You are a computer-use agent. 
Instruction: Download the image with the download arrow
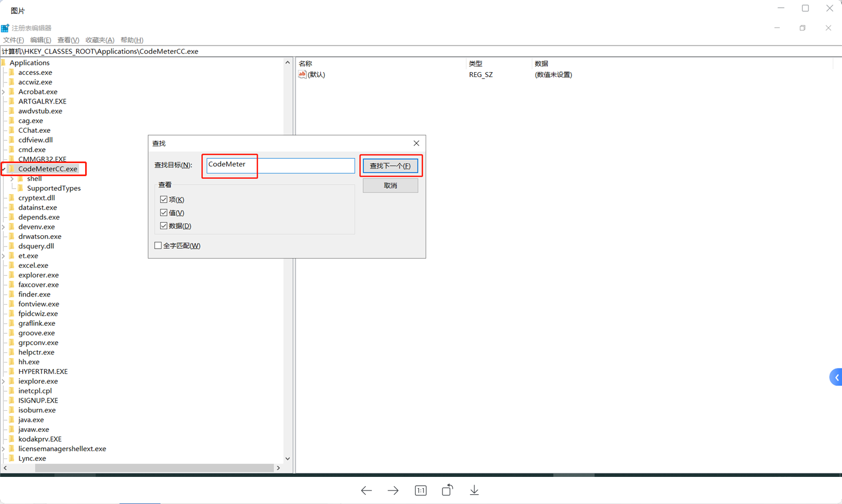[x=474, y=490]
